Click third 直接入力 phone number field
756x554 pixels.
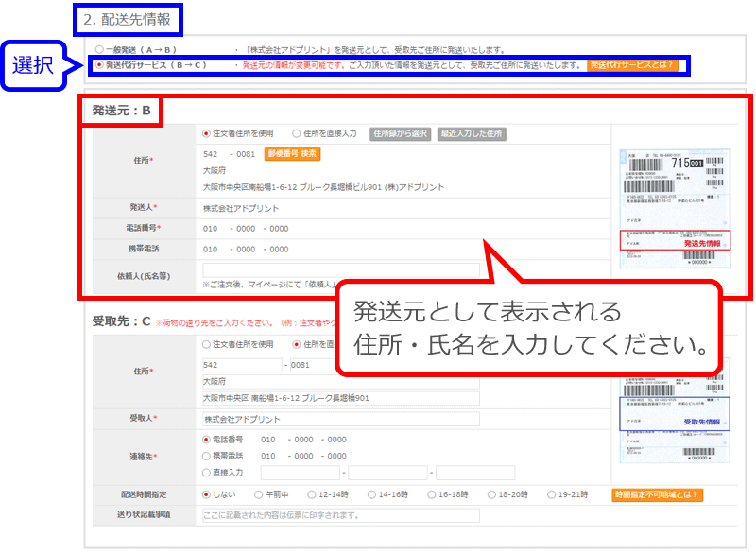(x=475, y=473)
